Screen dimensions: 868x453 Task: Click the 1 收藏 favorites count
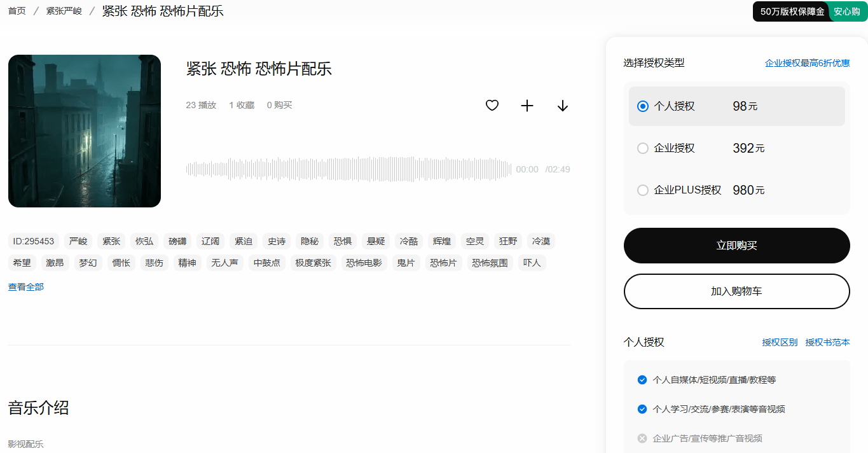[x=242, y=105]
